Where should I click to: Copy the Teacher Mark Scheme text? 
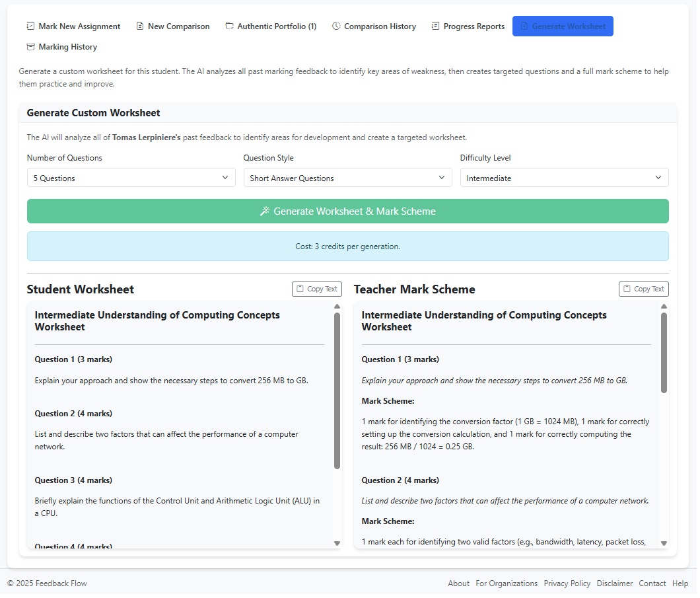(643, 289)
